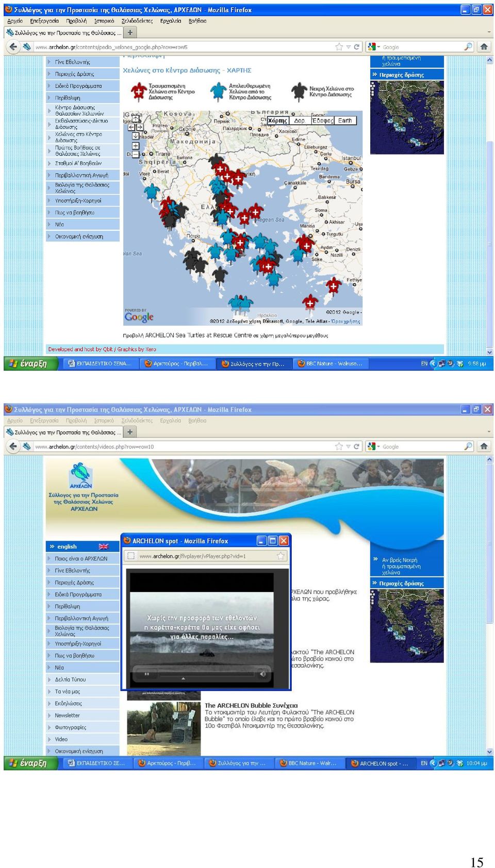
Task: Click the site icon before the pedio_xelones_google URL
Action: (x=27, y=47)
